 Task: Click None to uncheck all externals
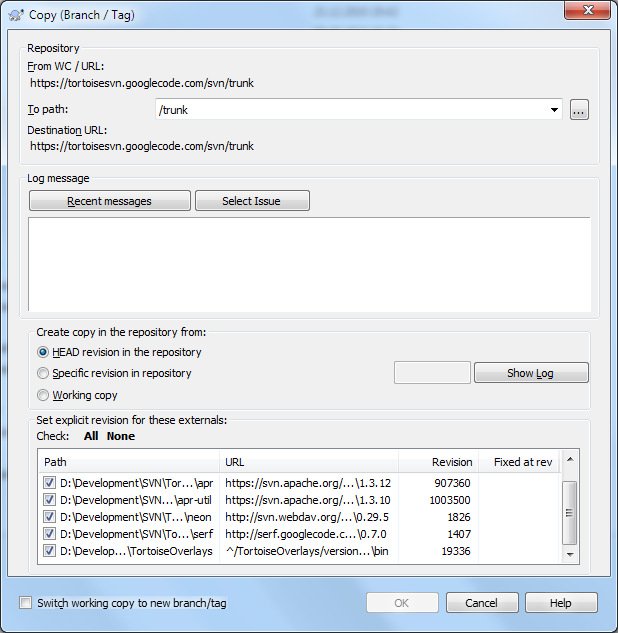pyautogui.click(x=121, y=436)
